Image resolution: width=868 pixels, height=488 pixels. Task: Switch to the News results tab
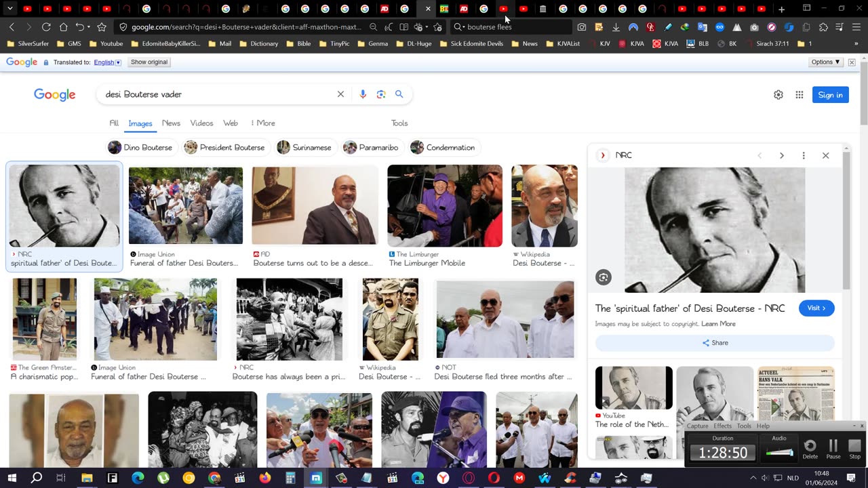(171, 123)
